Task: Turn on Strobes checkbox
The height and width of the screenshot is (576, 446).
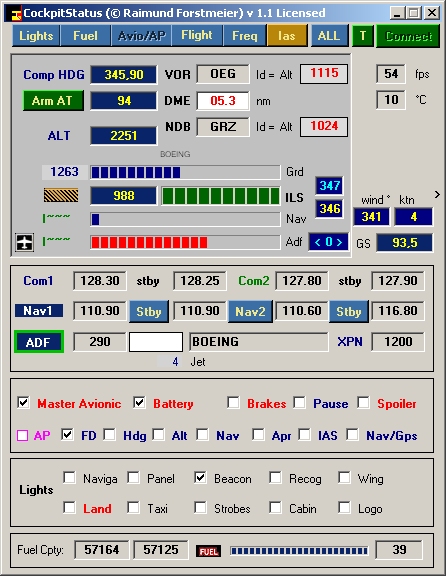Action: [200, 507]
